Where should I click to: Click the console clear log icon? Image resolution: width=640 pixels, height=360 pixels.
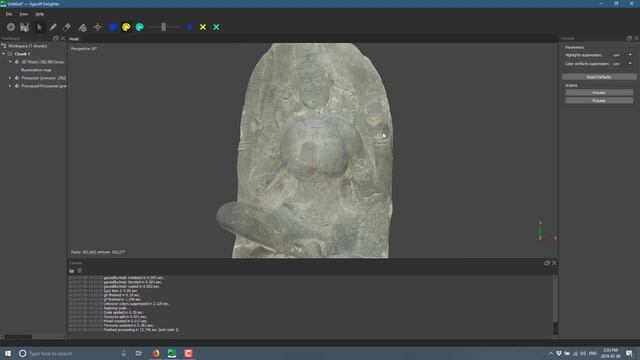tap(80, 271)
